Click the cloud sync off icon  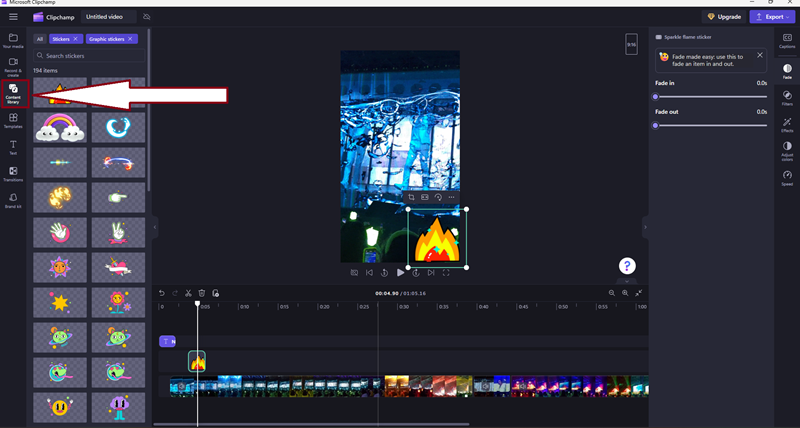147,17
